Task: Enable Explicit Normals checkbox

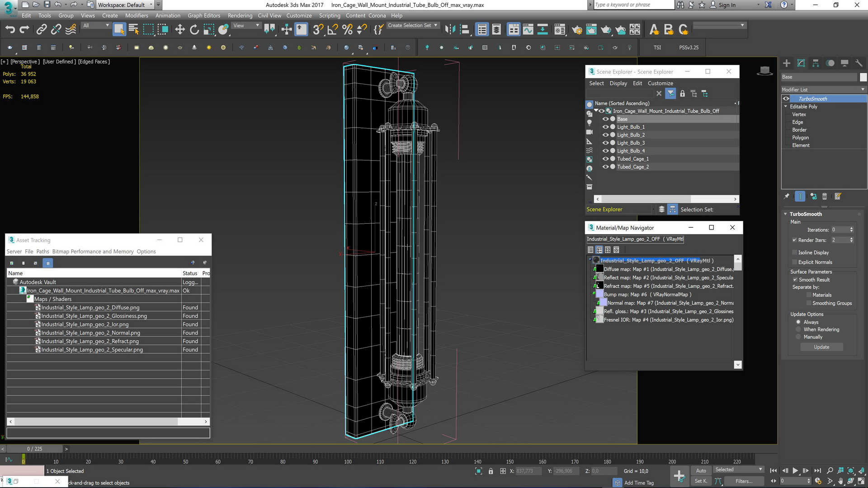Action: click(x=794, y=262)
